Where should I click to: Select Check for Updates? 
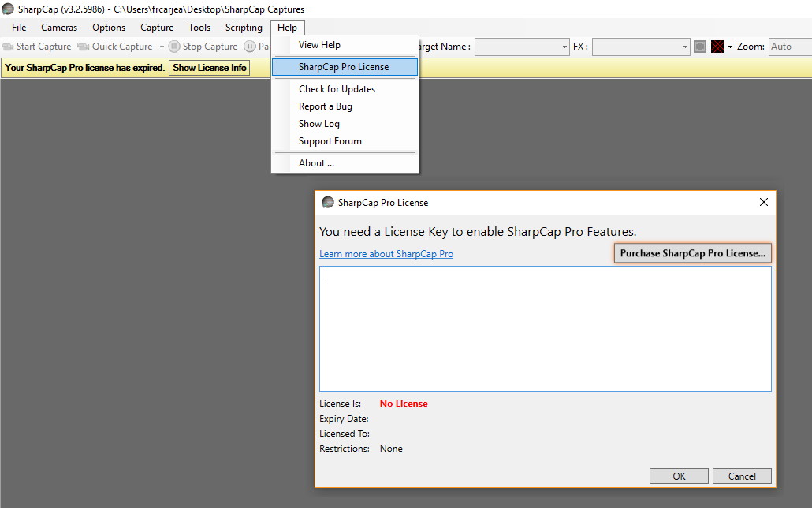345,89
